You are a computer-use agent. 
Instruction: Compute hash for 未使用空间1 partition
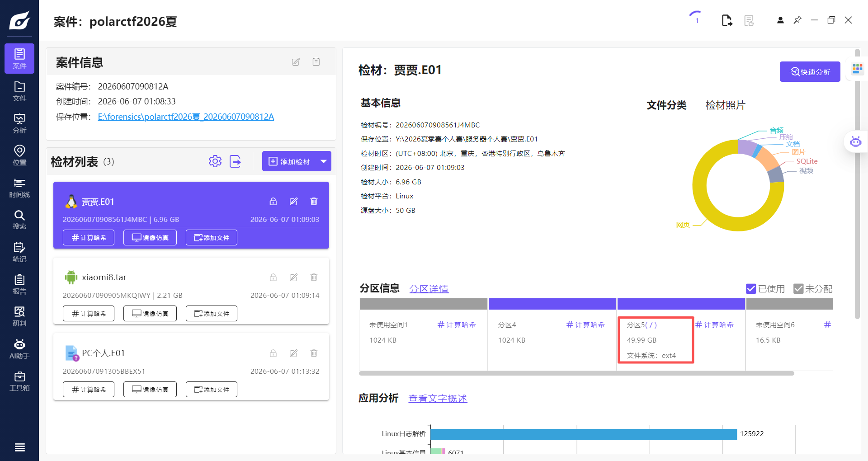tap(457, 325)
